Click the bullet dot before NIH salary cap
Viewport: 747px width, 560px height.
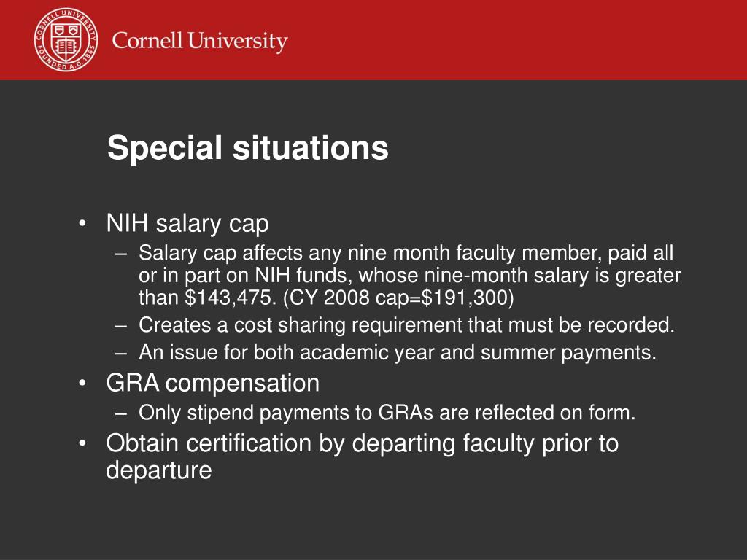(82, 223)
